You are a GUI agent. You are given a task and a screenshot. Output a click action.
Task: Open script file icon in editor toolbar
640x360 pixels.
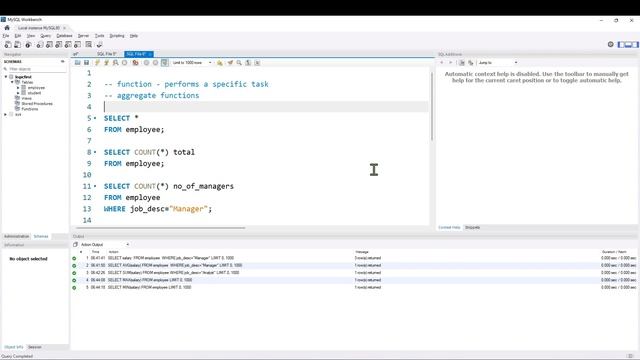coord(78,62)
